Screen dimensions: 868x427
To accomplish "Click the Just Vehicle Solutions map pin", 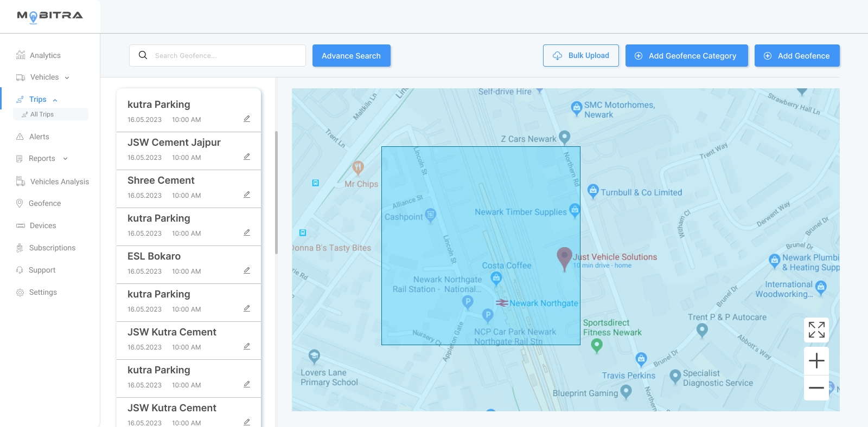I will (x=565, y=259).
